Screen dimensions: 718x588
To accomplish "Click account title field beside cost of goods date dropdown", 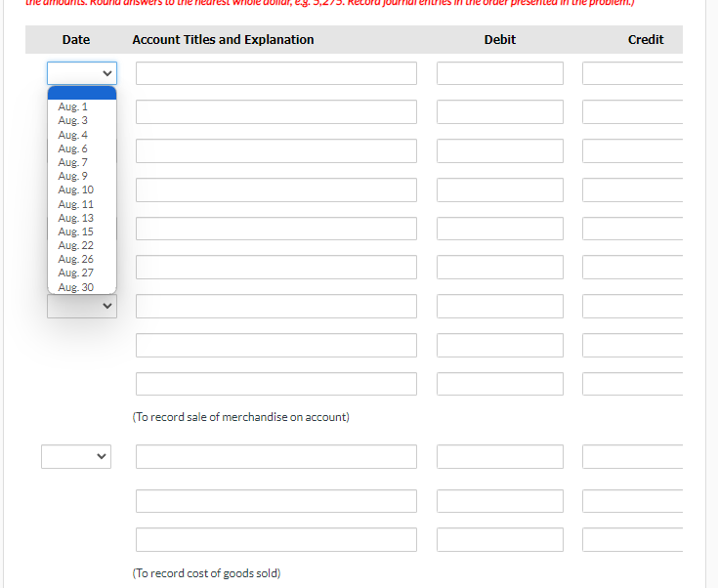I will [x=276, y=456].
